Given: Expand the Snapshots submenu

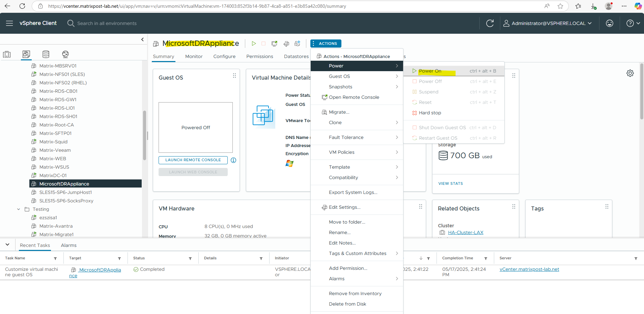Looking at the screenshot, I should click(x=357, y=87).
